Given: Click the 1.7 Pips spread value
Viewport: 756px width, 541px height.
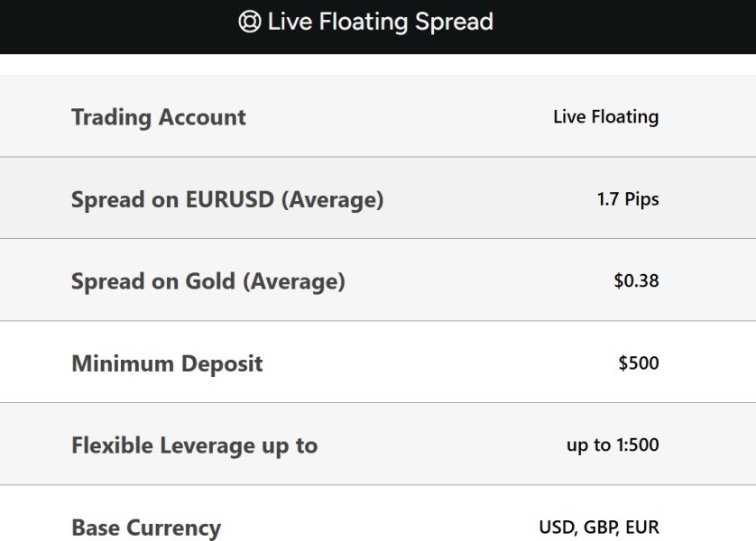Looking at the screenshot, I should click(628, 199).
